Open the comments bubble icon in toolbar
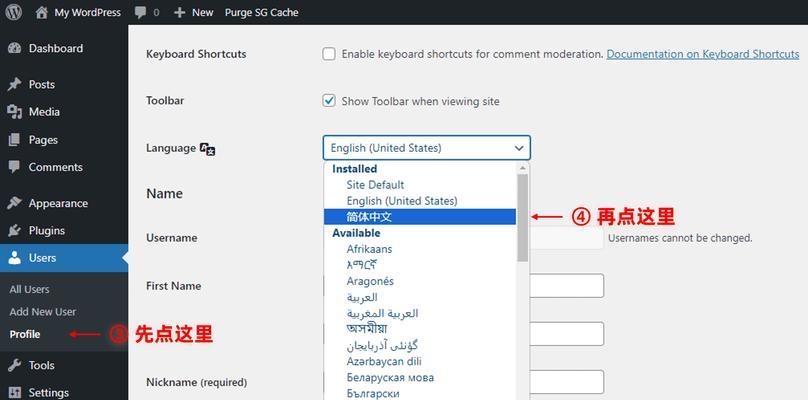This screenshot has height=400, width=808. tap(140, 13)
